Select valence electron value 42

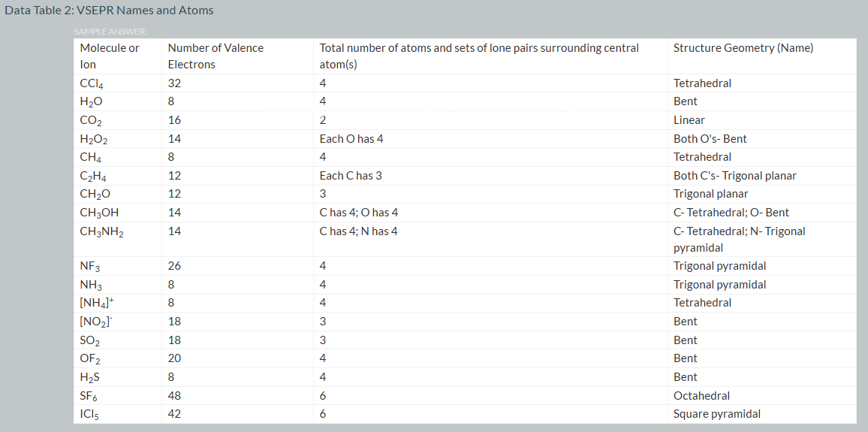click(x=174, y=414)
